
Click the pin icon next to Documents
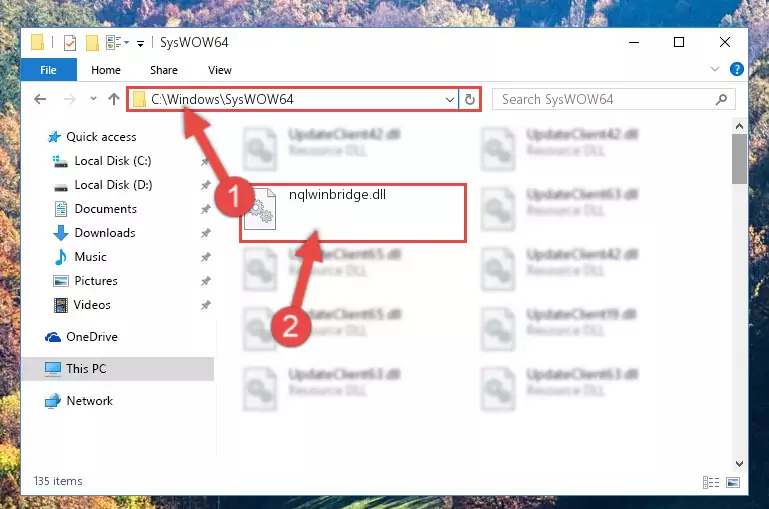205,209
